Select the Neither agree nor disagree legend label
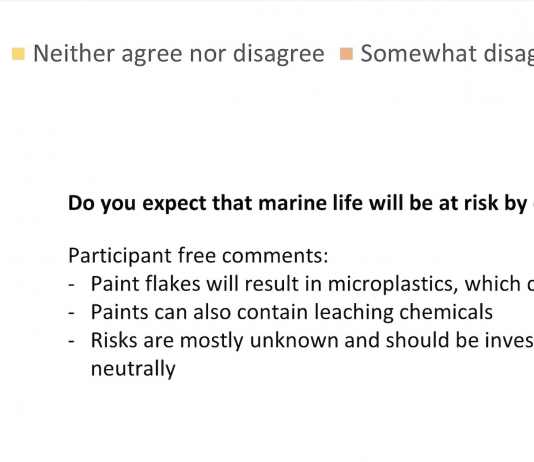This screenshot has width=534, height=462. [x=179, y=54]
